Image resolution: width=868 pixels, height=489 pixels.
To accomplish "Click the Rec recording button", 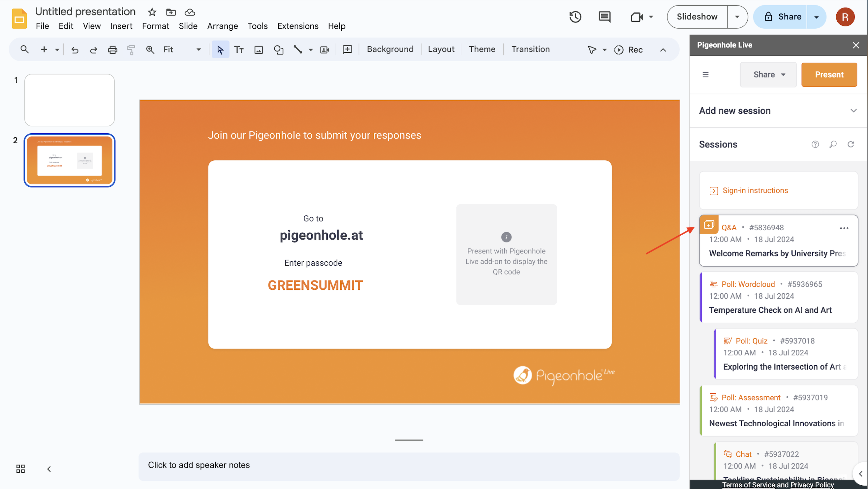I will (x=628, y=50).
